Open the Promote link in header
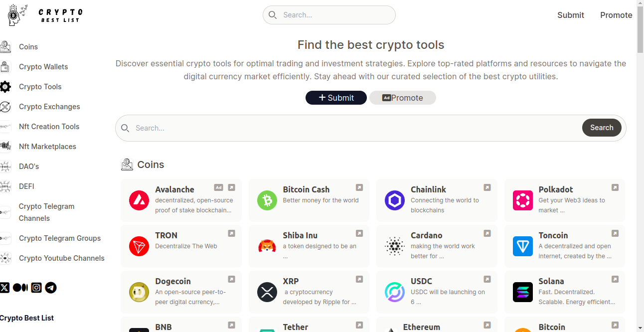Viewport: 644px width, 332px height. coord(616,15)
